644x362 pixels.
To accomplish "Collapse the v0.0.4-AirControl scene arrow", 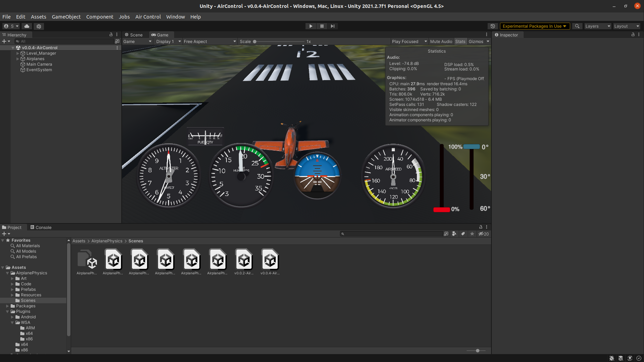I will (x=13, y=48).
